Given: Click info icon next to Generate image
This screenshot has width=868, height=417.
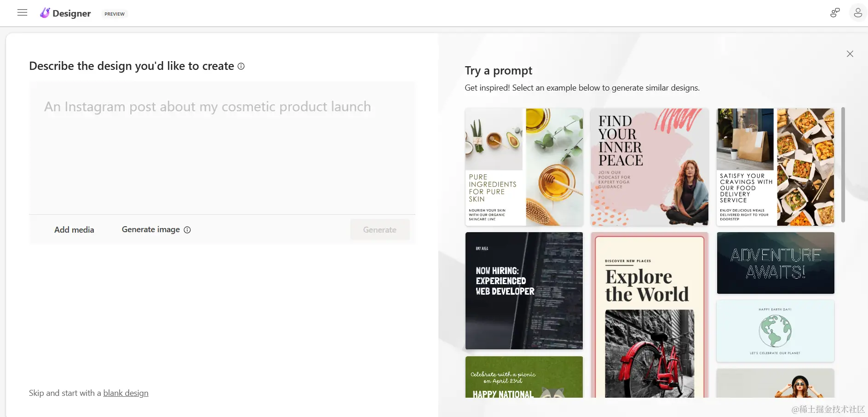Looking at the screenshot, I should (187, 230).
